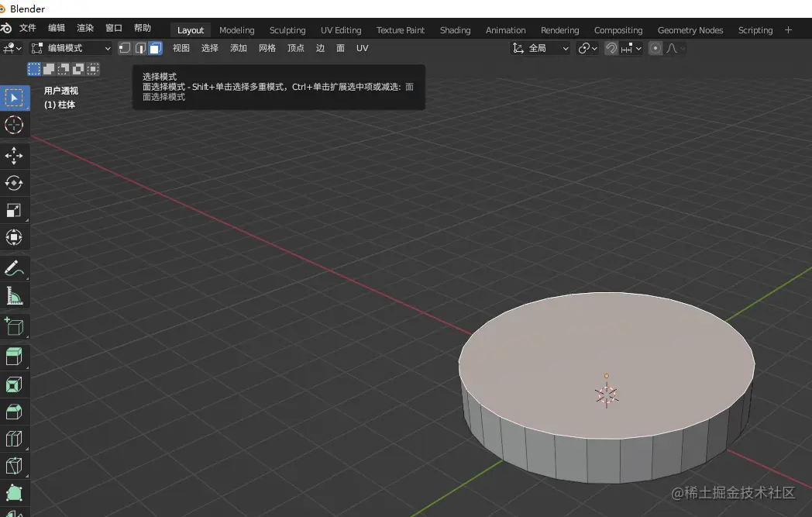Viewport: 812px width, 517px height.
Task: Choose the Move tool
Action: (14, 156)
